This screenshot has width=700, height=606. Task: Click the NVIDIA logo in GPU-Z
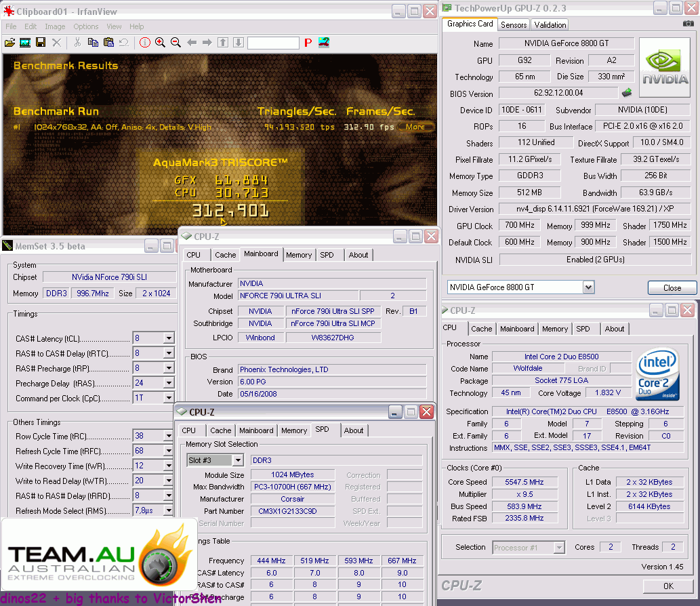664,67
